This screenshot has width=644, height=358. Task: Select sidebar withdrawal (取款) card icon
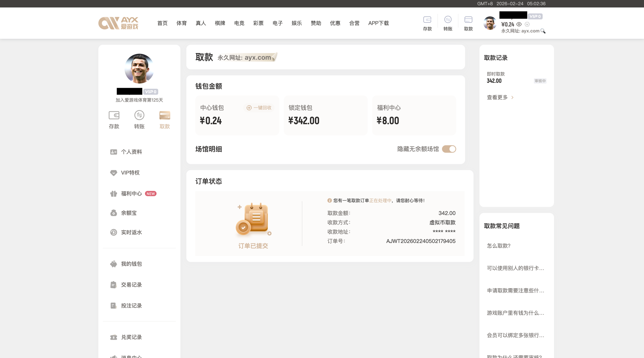pyautogui.click(x=165, y=115)
